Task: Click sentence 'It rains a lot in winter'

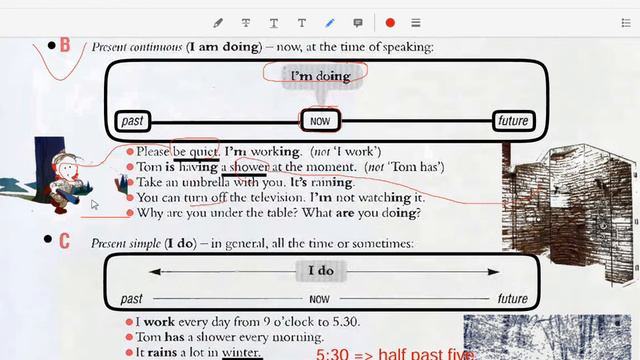Action: [198, 353]
